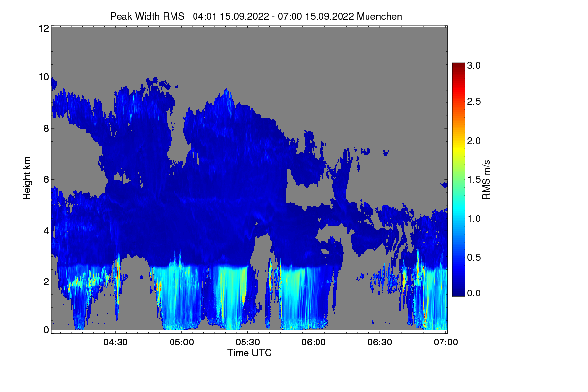Click the dark red top of the colorbar
Viewport: 588px width, 392px height.
pos(458,66)
